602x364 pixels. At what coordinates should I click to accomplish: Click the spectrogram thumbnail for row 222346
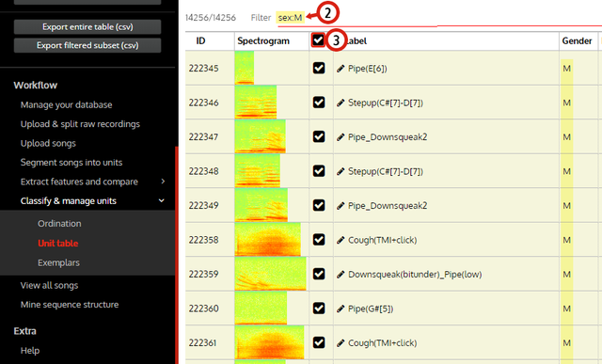tap(255, 102)
